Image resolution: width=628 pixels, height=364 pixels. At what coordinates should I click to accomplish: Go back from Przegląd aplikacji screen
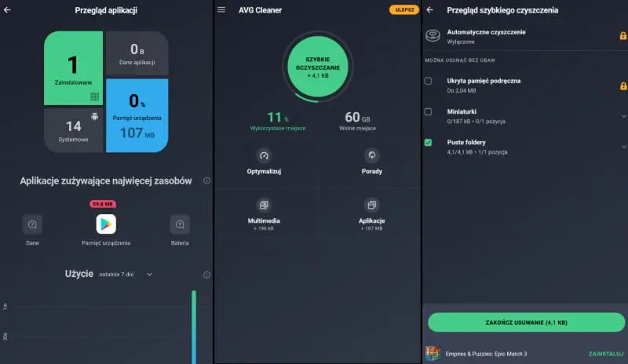coord(7,10)
